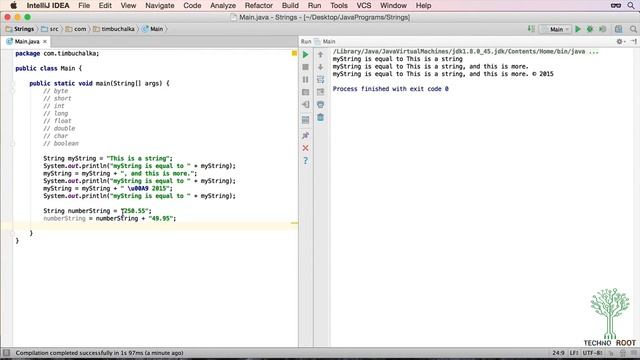Click Strings in navigation breadcrumb
The image size is (640, 360).
(20, 29)
